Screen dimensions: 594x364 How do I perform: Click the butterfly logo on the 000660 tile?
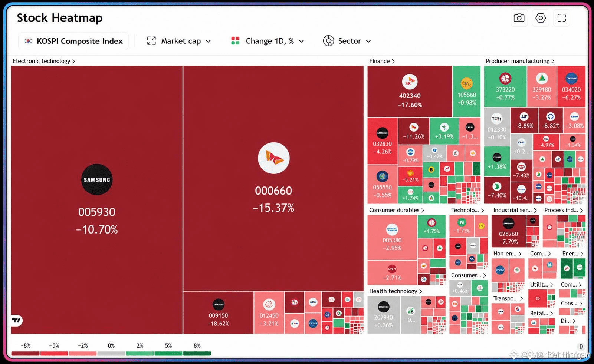point(274,158)
